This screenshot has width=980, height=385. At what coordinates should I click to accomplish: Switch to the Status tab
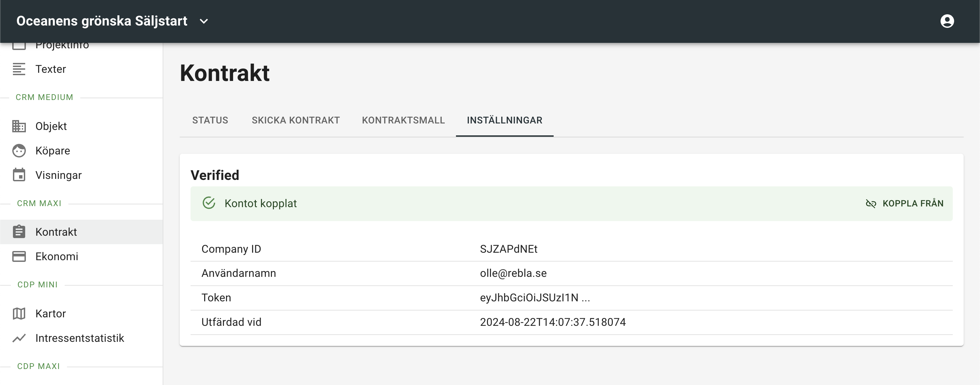point(210,120)
